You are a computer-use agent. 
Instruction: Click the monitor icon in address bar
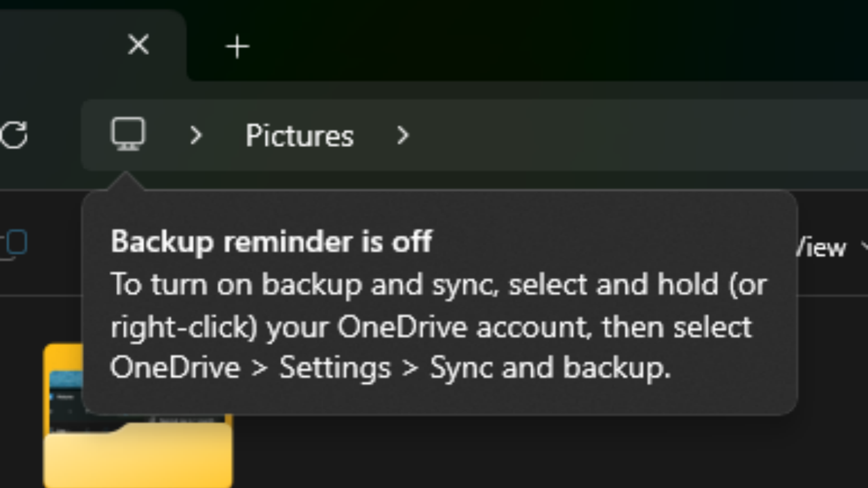(128, 134)
